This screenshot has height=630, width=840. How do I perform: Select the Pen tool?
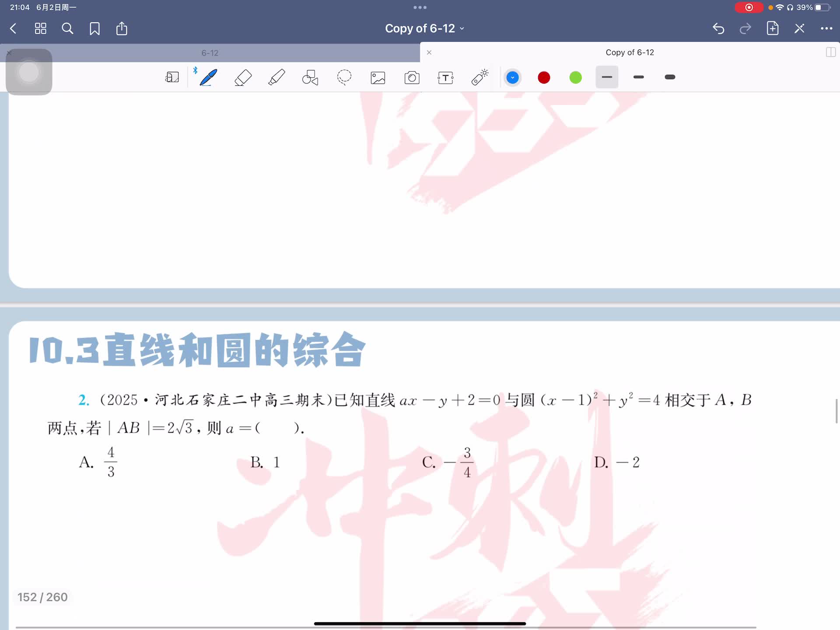(x=208, y=77)
